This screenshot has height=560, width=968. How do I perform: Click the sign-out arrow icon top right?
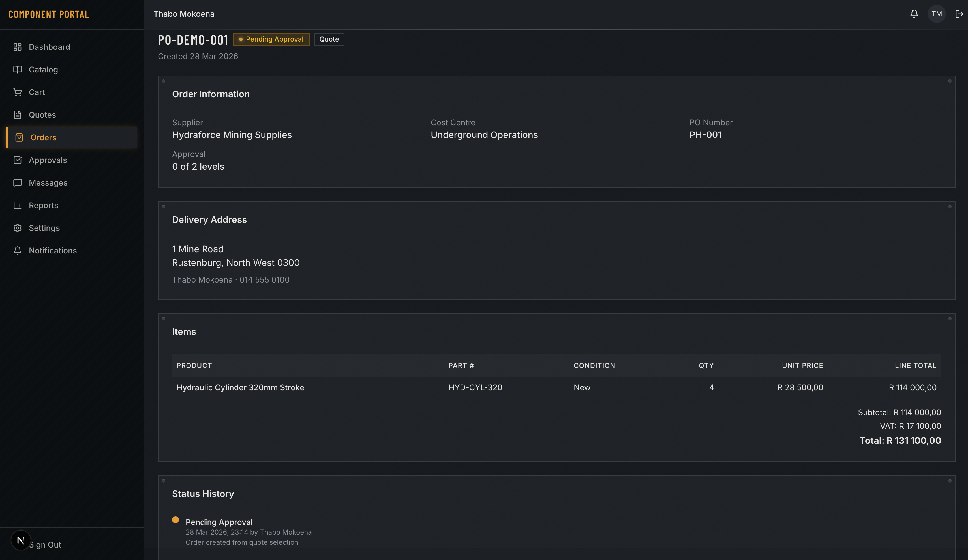(959, 14)
